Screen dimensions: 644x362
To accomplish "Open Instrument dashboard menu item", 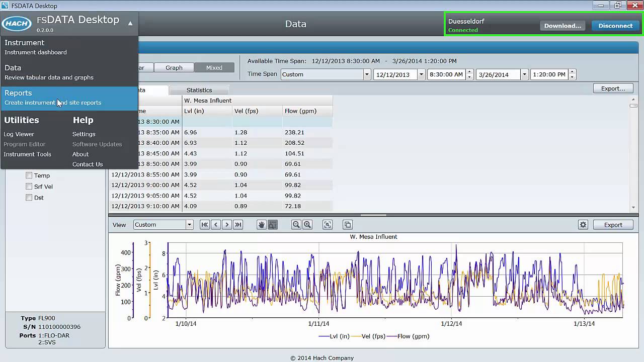I will [69, 47].
